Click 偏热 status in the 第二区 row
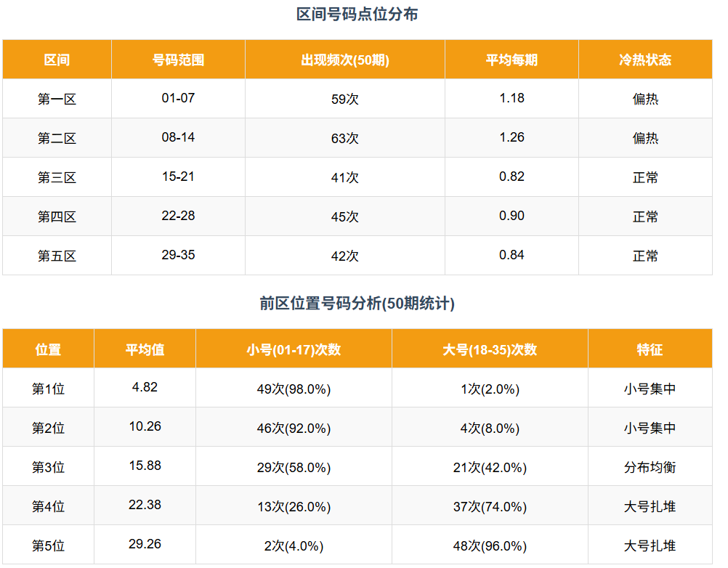Screen dimensions: 728x568 [x=645, y=138]
